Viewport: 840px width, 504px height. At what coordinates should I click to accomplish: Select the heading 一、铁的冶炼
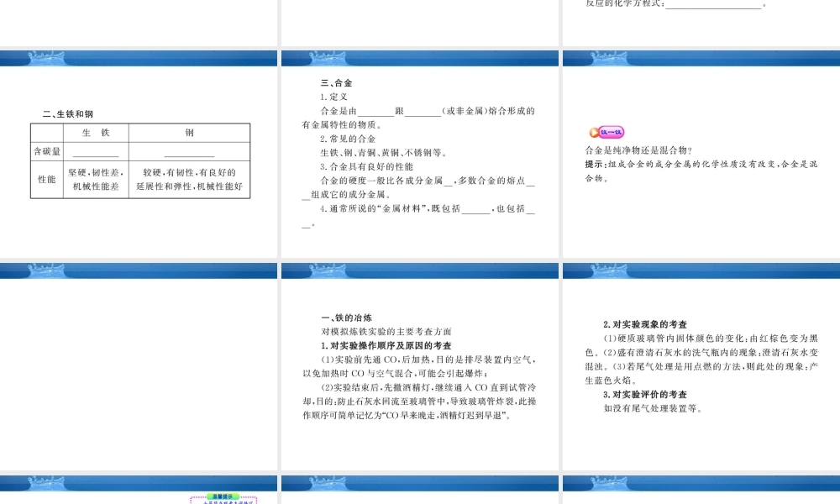[x=346, y=318]
